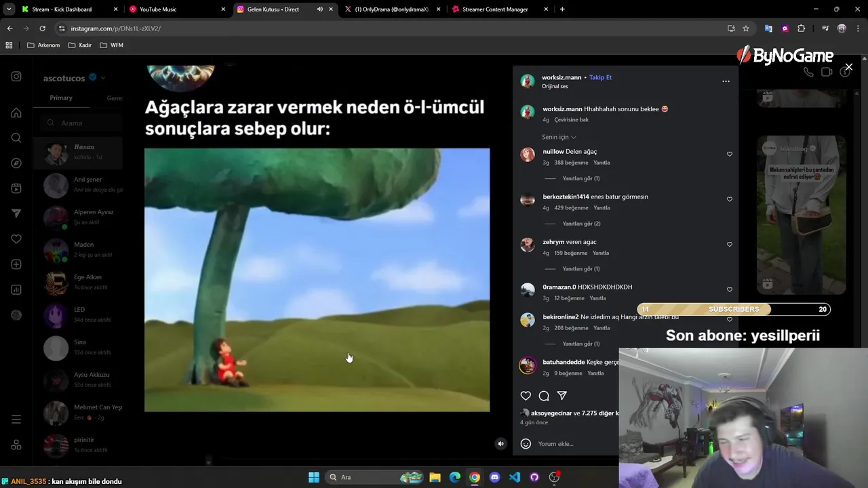
Task: Open File Explorer from taskbar
Action: point(435,477)
